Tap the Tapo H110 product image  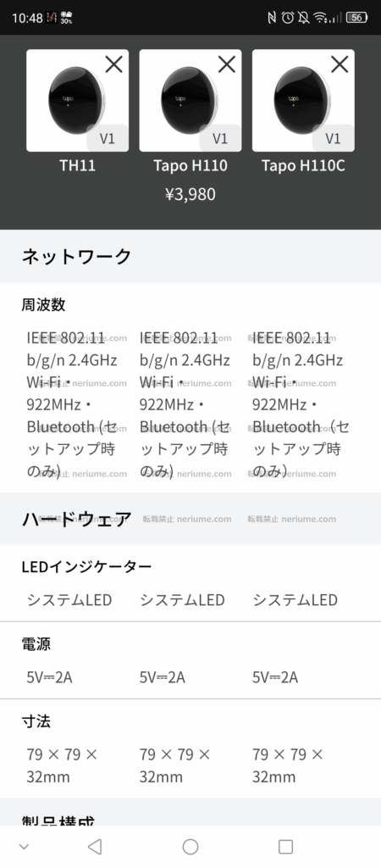pyautogui.click(x=190, y=100)
